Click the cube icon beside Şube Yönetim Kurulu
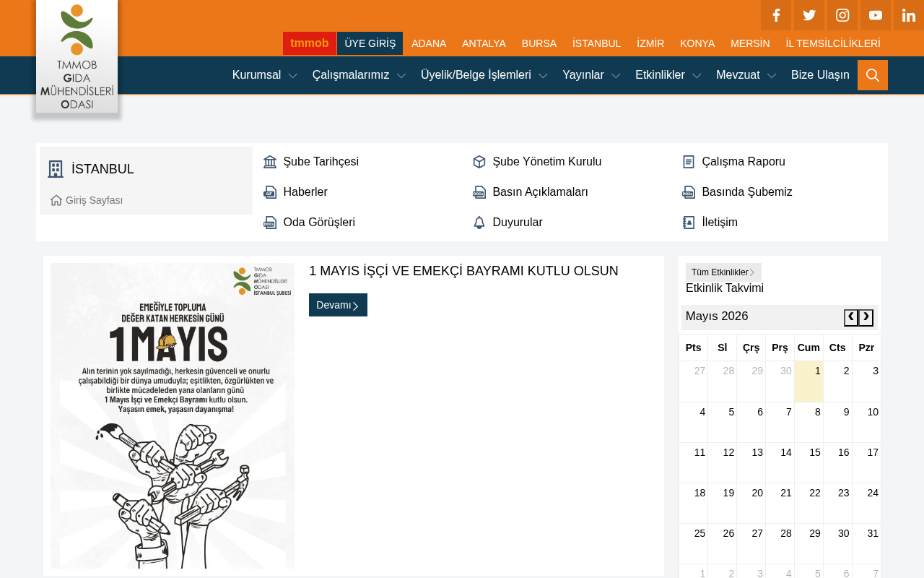The height and width of the screenshot is (578, 924). (479, 162)
